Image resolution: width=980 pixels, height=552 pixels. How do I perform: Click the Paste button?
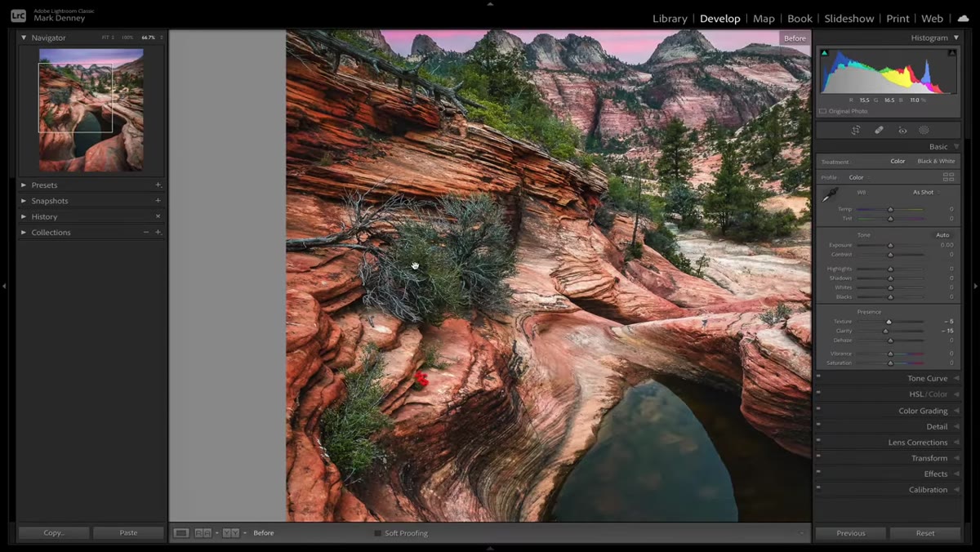click(128, 532)
